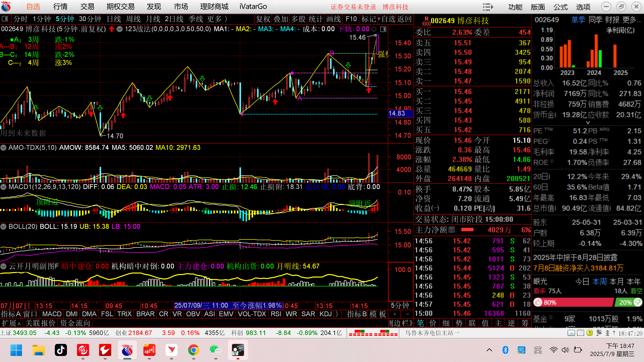Click the 14.83 price axis marker
The height and width of the screenshot is (362, 644).
pyautogui.click(x=400, y=113)
